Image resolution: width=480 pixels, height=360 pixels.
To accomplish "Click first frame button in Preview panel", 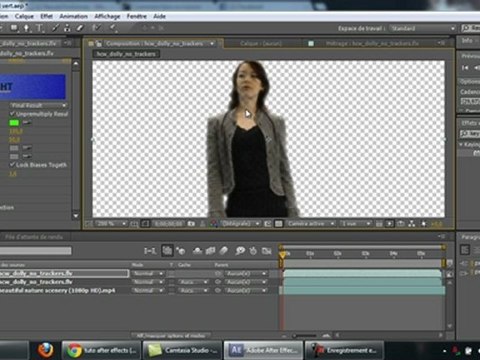I will pyautogui.click(x=465, y=68).
